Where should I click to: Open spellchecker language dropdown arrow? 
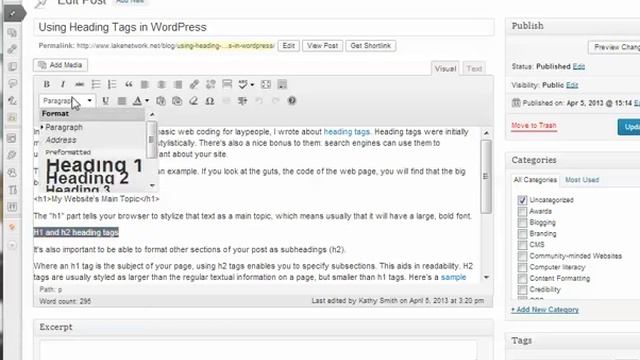252,84
